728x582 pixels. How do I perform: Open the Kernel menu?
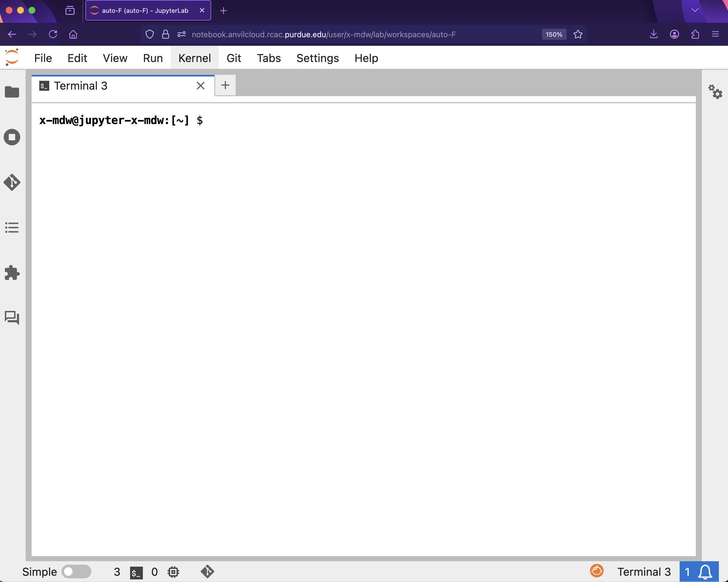(x=194, y=58)
